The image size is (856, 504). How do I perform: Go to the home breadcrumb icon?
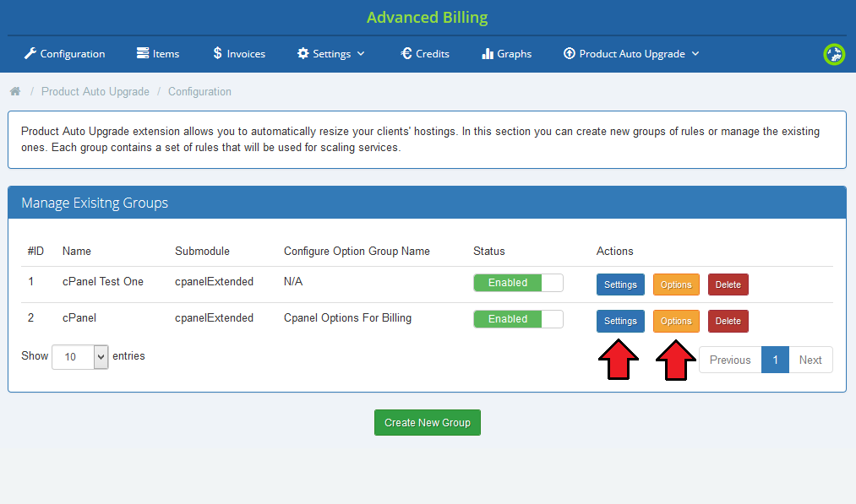[15, 91]
